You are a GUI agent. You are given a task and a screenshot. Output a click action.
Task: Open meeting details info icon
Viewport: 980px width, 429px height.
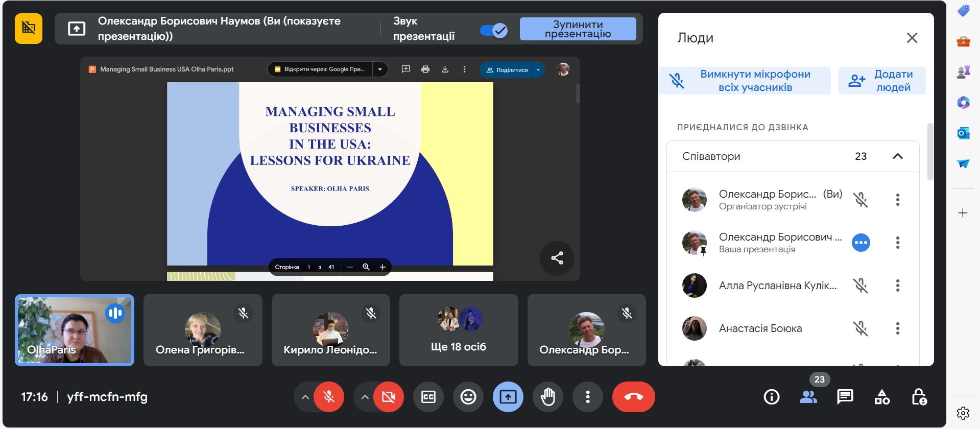coord(771,397)
